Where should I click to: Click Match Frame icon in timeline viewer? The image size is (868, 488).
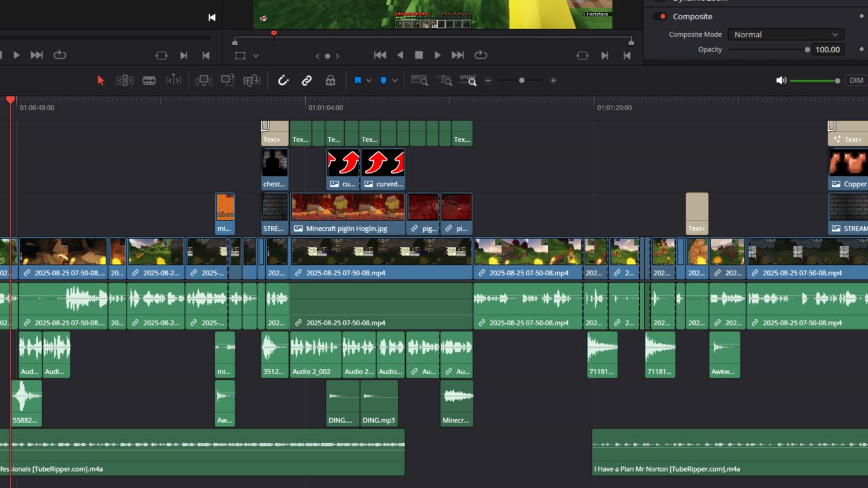[582, 55]
